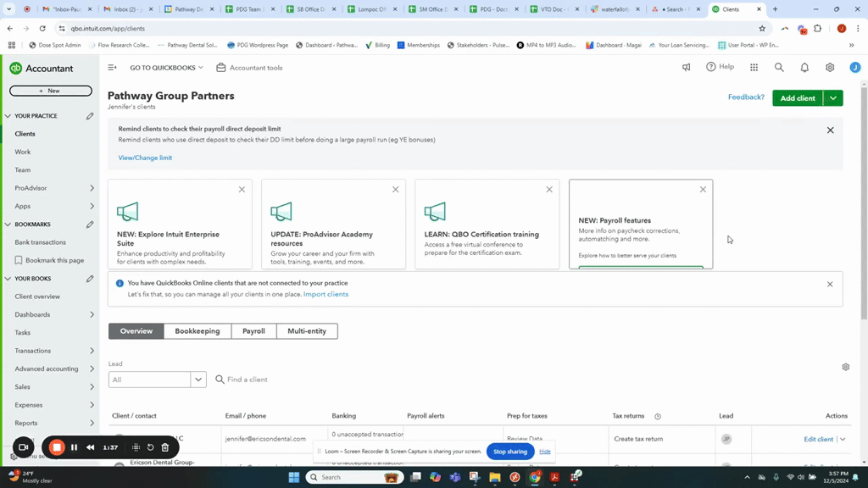Rewind the Loom recording
The width and height of the screenshot is (868, 488).
tap(90, 447)
